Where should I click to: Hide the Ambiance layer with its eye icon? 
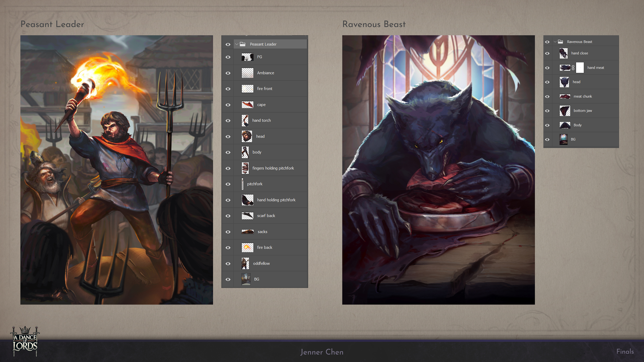228,73
